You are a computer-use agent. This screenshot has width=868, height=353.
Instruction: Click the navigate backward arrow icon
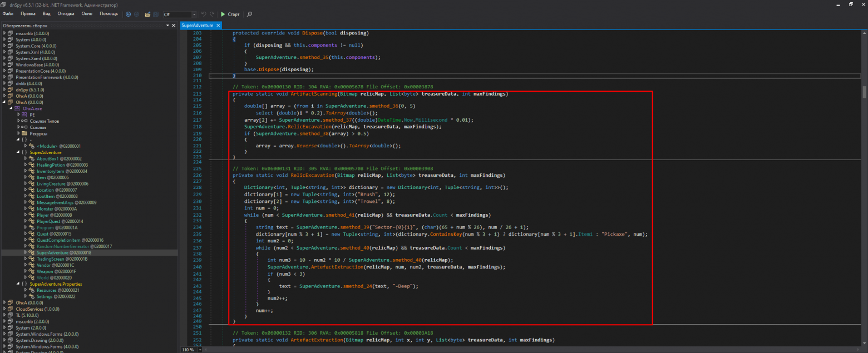[x=129, y=14]
